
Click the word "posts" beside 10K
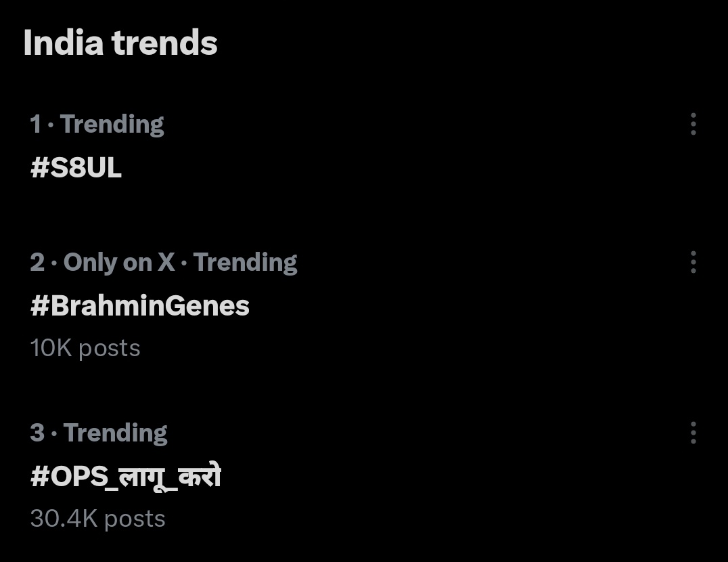tap(109, 348)
